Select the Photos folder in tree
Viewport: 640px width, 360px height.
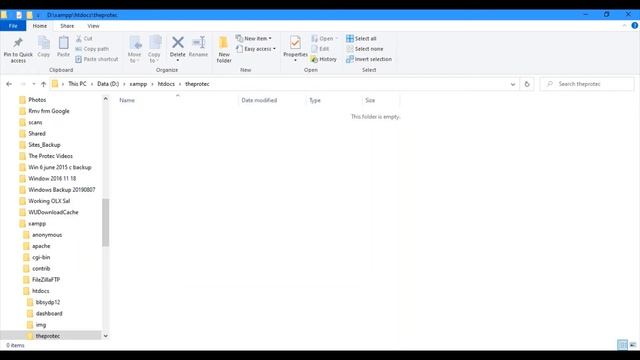tap(37, 100)
